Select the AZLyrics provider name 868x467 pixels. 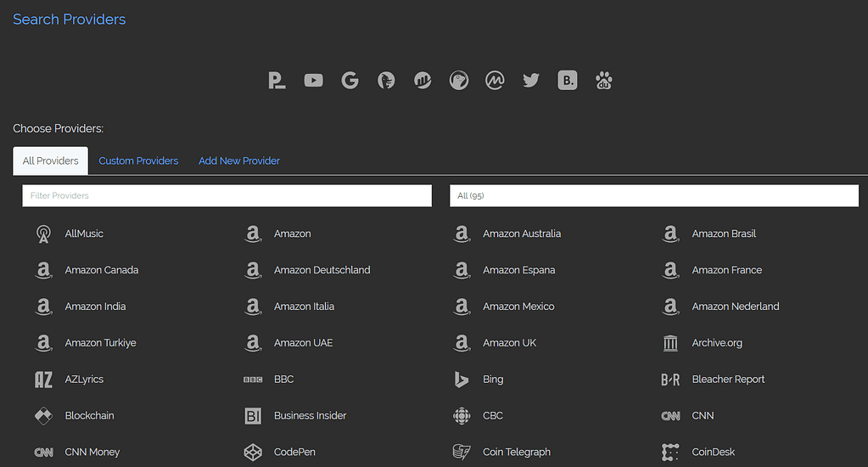pyautogui.click(x=84, y=380)
